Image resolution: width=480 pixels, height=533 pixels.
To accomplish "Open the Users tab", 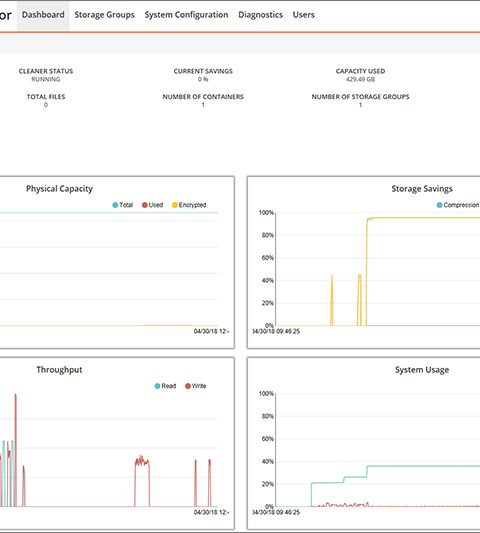I will point(304,15).
